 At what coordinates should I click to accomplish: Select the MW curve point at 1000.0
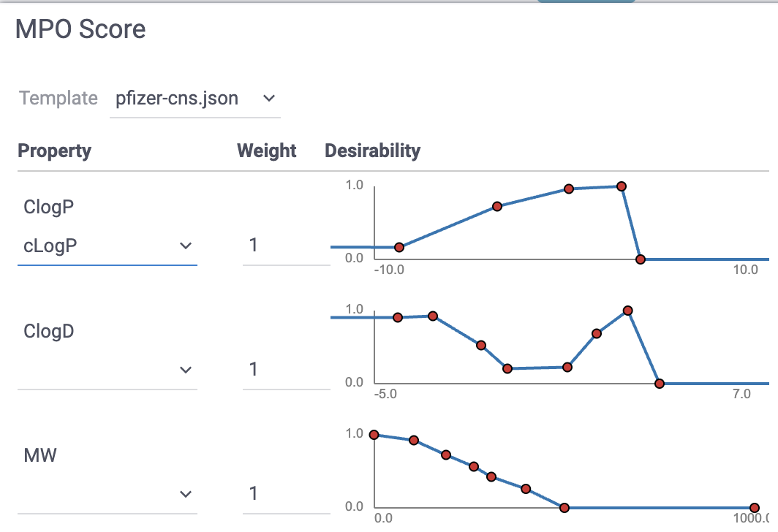[755, 508]
